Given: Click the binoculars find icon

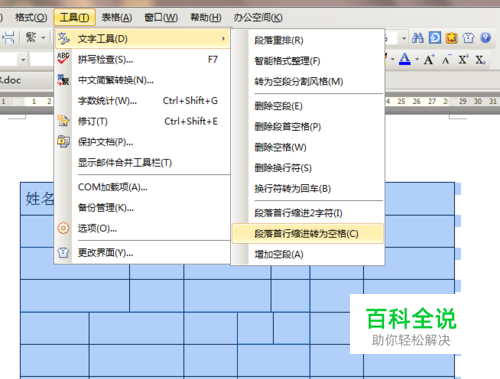Looking at the screenshot, I should [418, 38].
